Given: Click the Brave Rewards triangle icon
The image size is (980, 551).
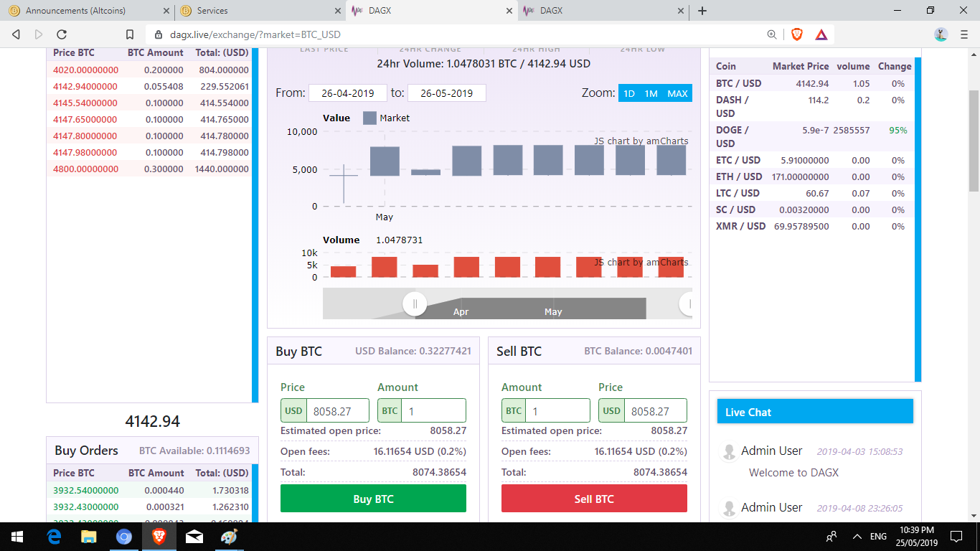Looking at the screenshot, I should [821, 34].
